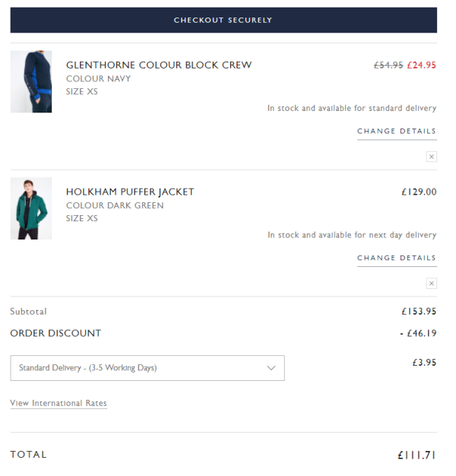Image resolution: width=456 pixels, height=476 pixels.
Task: Open the navy crew sweater thumbnail
Action: (x=31, y=81)
